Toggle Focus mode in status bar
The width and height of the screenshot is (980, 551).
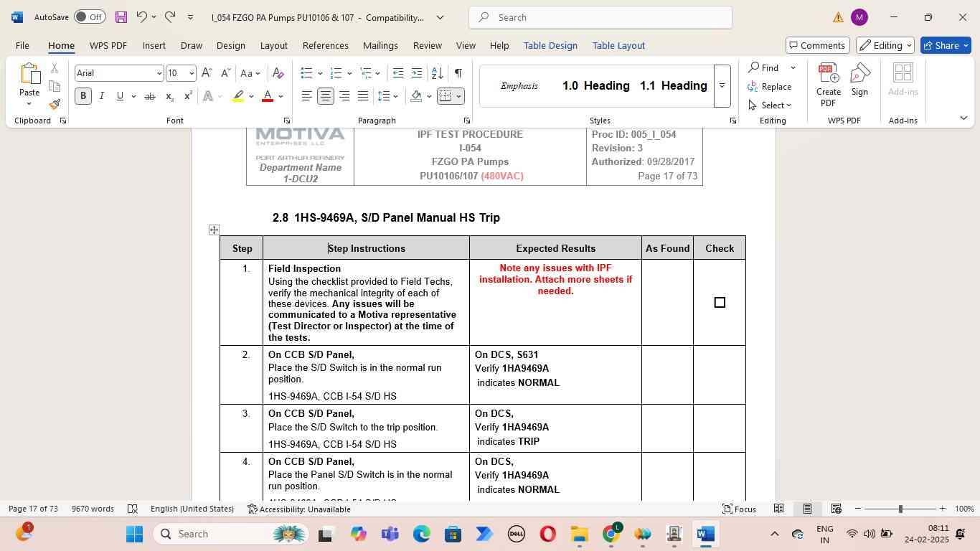(739, 509)
